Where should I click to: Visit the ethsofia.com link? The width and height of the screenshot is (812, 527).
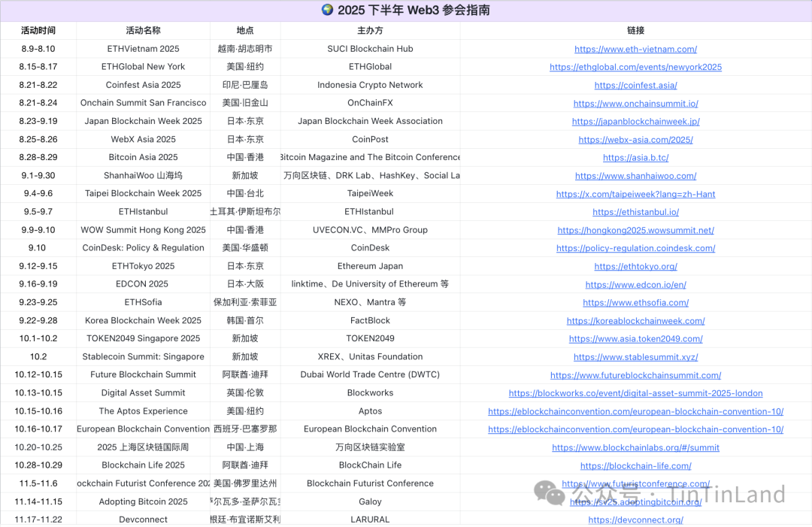pyautogui.click(x=635, y=303)
